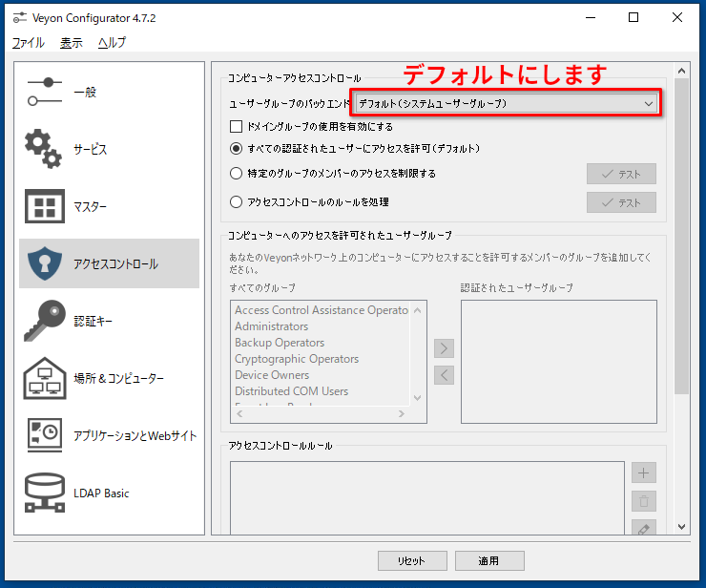The height and width of the screenshot is (588, 706).
Task: Select the サービス gears icon
Action: click(x=44, y=149)
